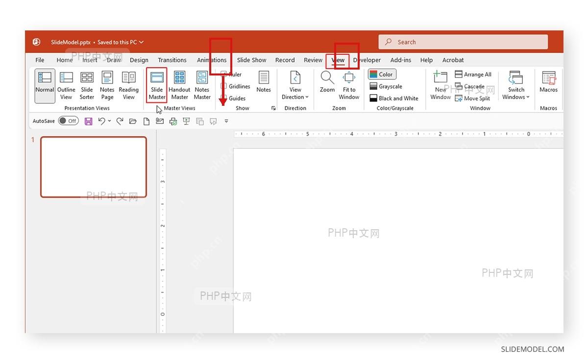Switch to the Add-ins tab
Screen dimensions: 588x364
[401, 60]
